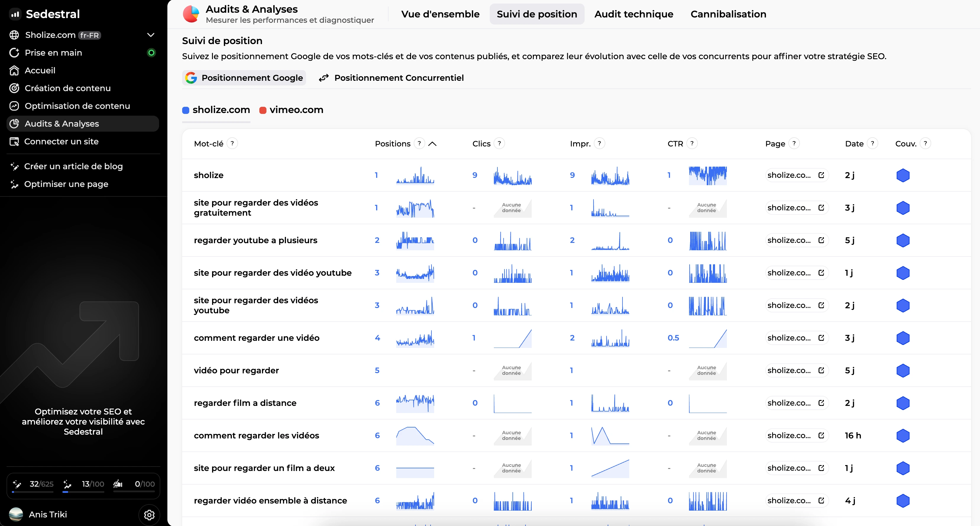980x526 pixels.
Task: Click the Clics help question mark
Action: tap(499, 143)
